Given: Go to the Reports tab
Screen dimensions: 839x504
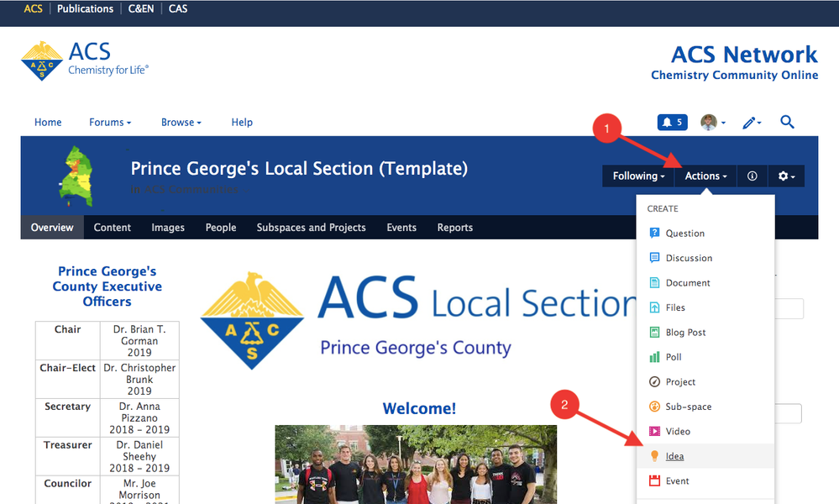Looking at the screenshot, I should pyautogui.click(x=454, y=228).
